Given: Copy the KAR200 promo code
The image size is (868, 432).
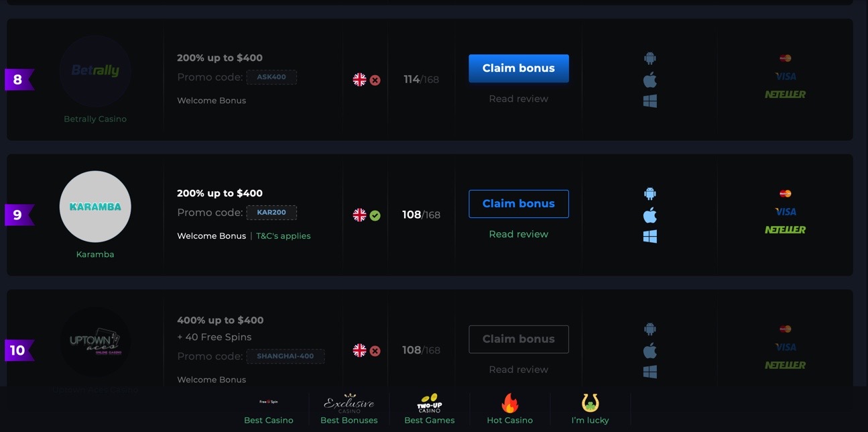Looking at the screenshot, I should pos(271,213).
